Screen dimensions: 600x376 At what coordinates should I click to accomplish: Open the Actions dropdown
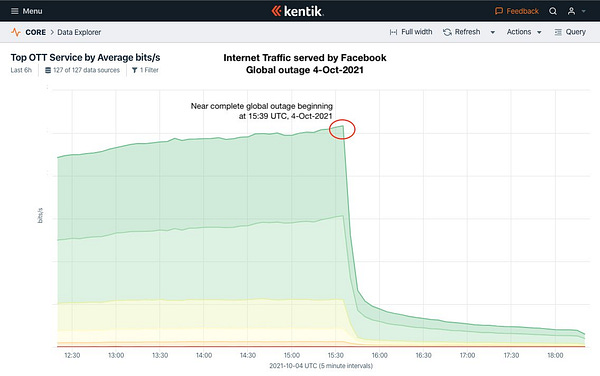[524, 32]
